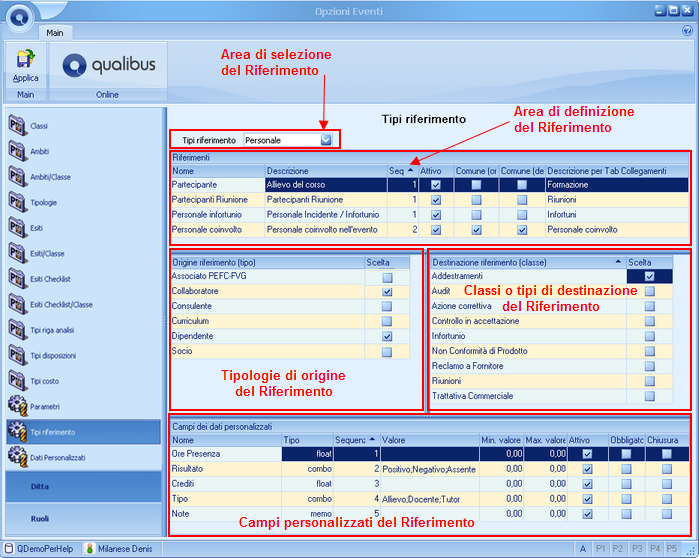699x558 pixels.
Task: Open the Ditta navigation group
Action: tap(83, 487)
